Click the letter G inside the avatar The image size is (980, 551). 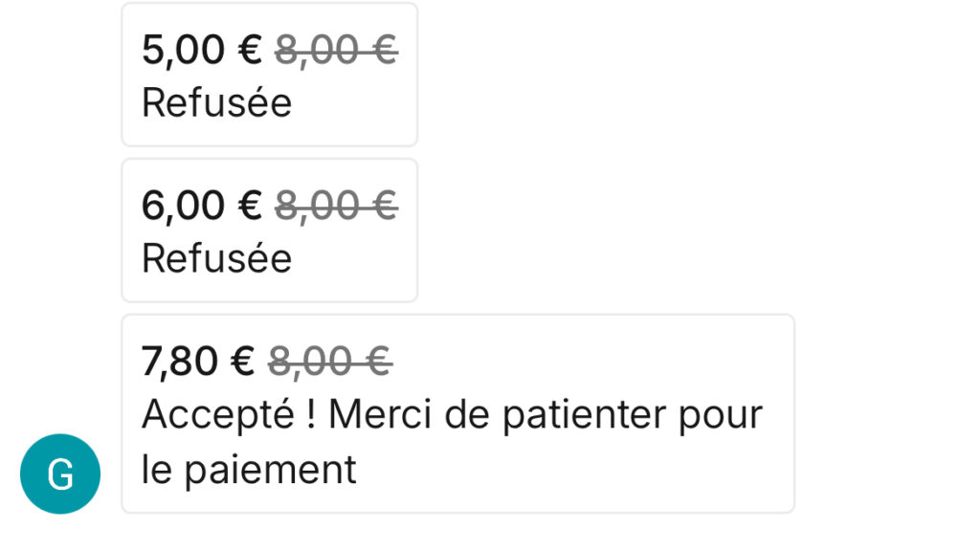coord(60,474)
